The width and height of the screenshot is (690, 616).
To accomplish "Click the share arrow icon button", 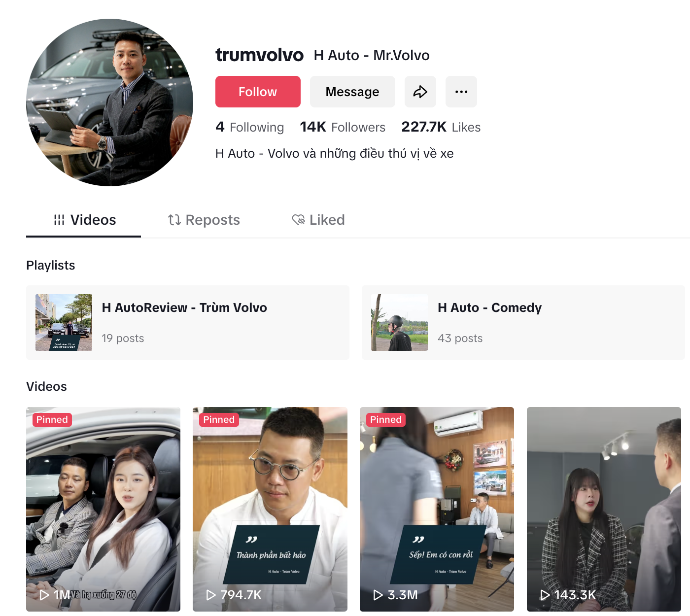I will tap(420, 92).
